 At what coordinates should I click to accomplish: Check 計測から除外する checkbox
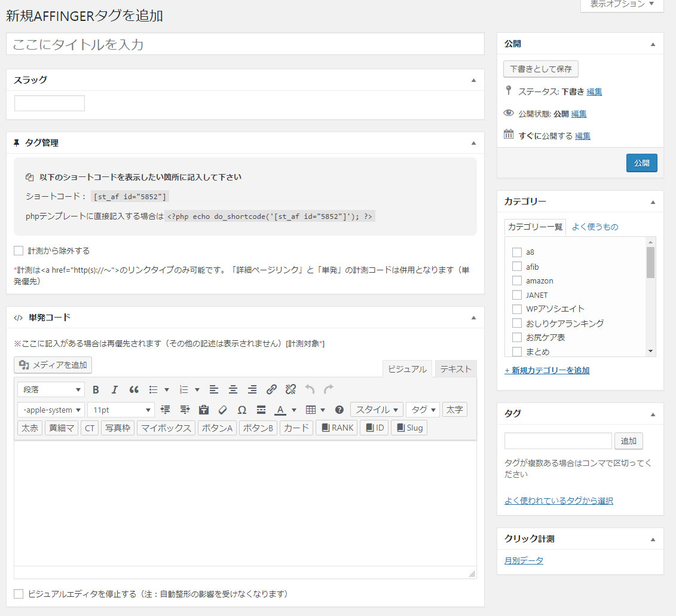tap(19, 251)
